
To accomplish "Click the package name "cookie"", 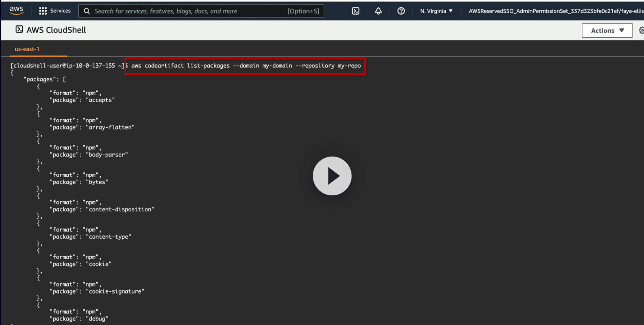I will click(x=99, y=264).
